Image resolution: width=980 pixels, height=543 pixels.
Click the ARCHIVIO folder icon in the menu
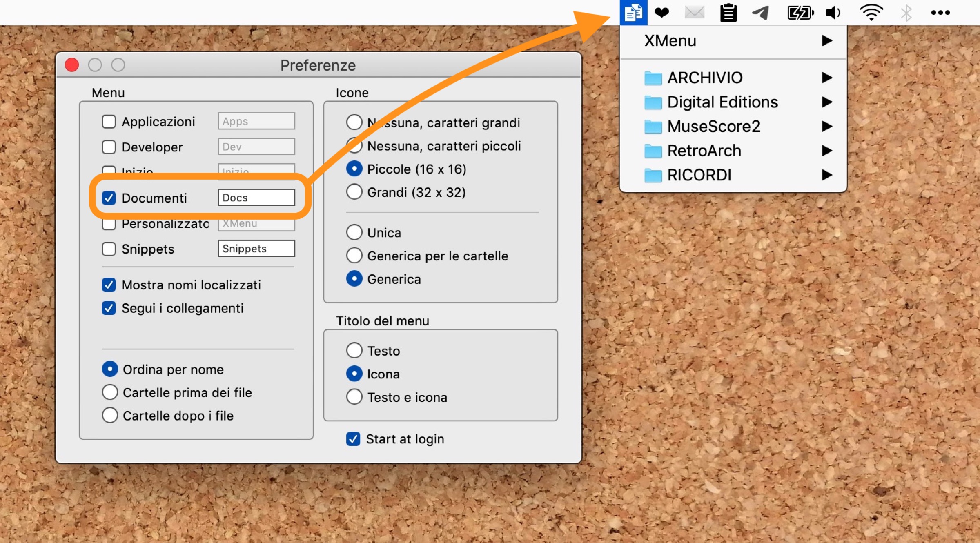653,78
